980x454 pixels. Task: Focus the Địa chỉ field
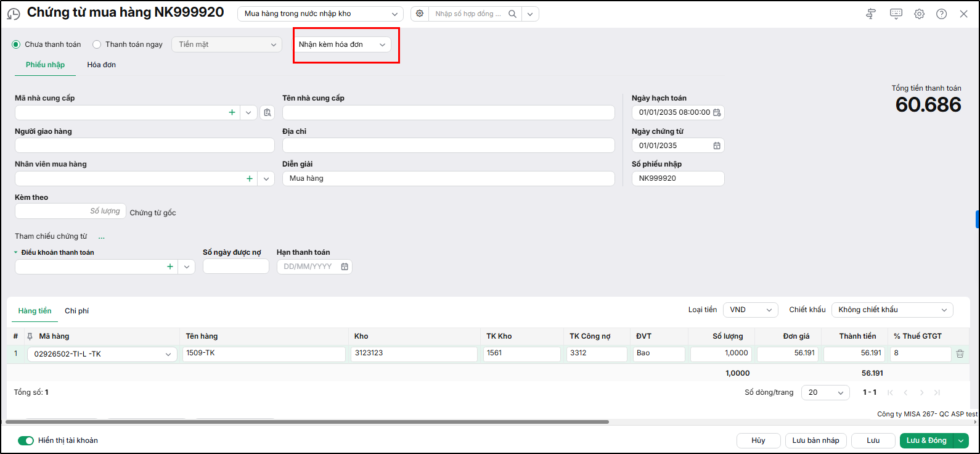tap(449, 146)
